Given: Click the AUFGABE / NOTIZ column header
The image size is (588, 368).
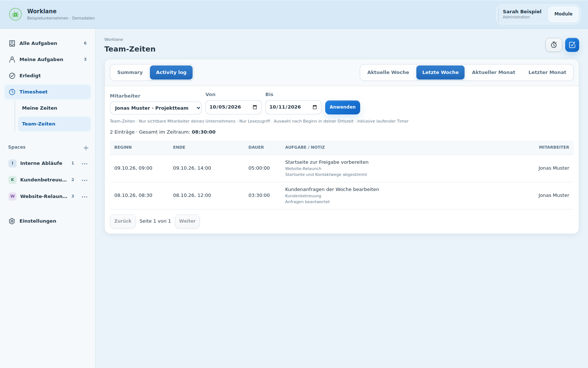Looking at the screenshot, I should coord(305,148).
